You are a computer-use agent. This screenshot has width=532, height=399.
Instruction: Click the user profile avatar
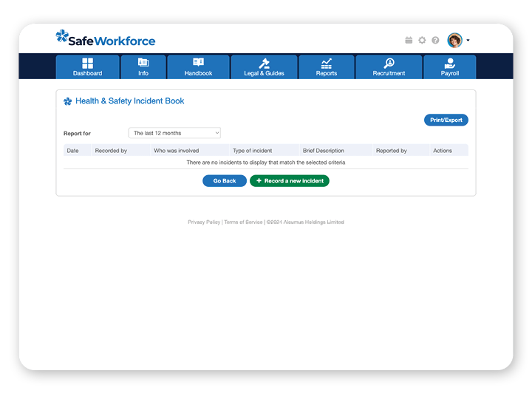(454, 40)
